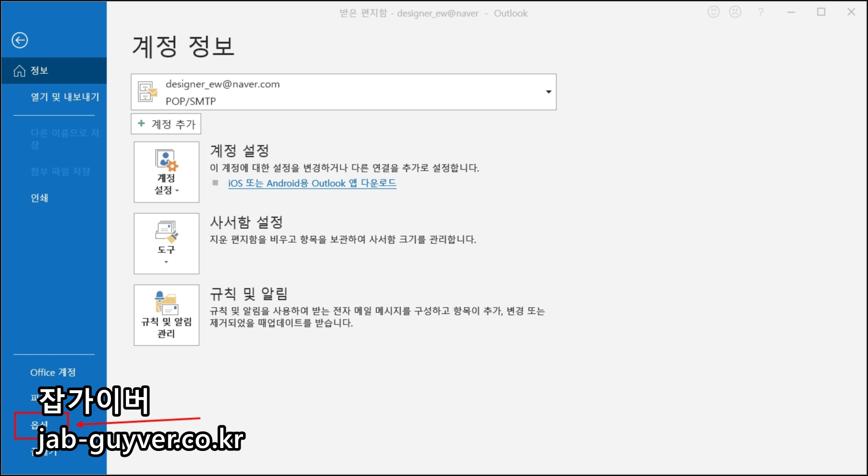The height and width of the screenshot is (476, 868).
Task: Open the 도구 mailbox tools dropdown
Action: [166, 244]
